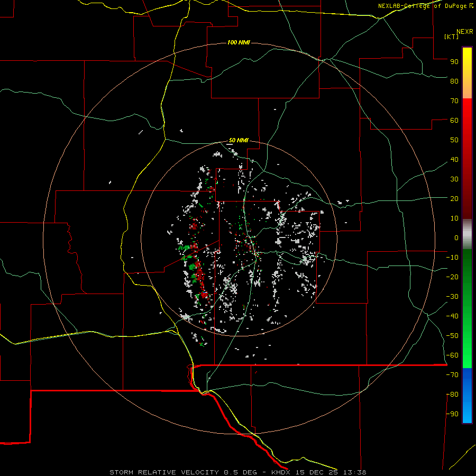Click the positive 40 scale value
This screenshot has width=476, height=476.
(454, 159)
